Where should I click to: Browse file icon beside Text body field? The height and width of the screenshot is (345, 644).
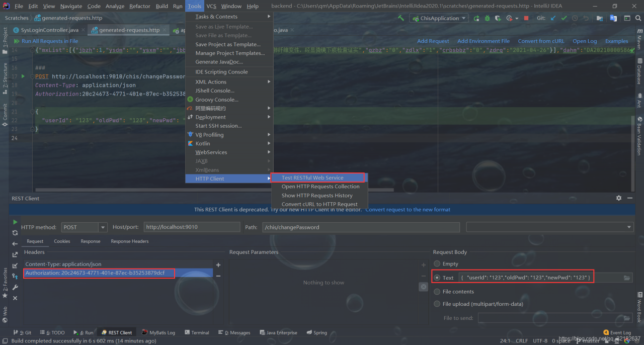click(x=627, y=278)
